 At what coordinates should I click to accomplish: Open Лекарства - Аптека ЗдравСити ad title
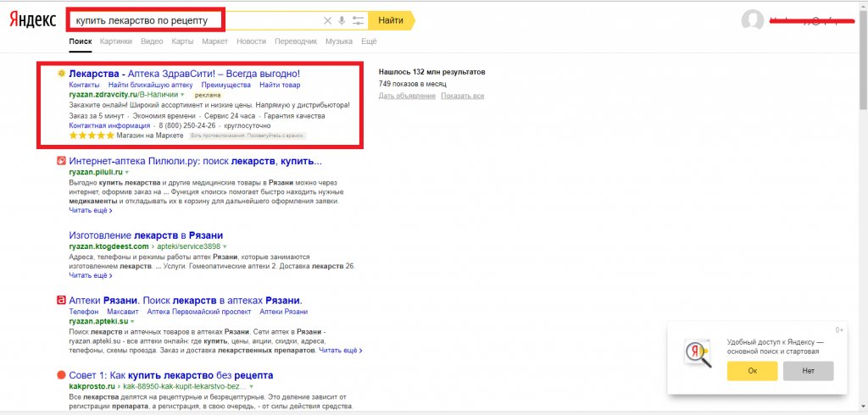(184, 74)
